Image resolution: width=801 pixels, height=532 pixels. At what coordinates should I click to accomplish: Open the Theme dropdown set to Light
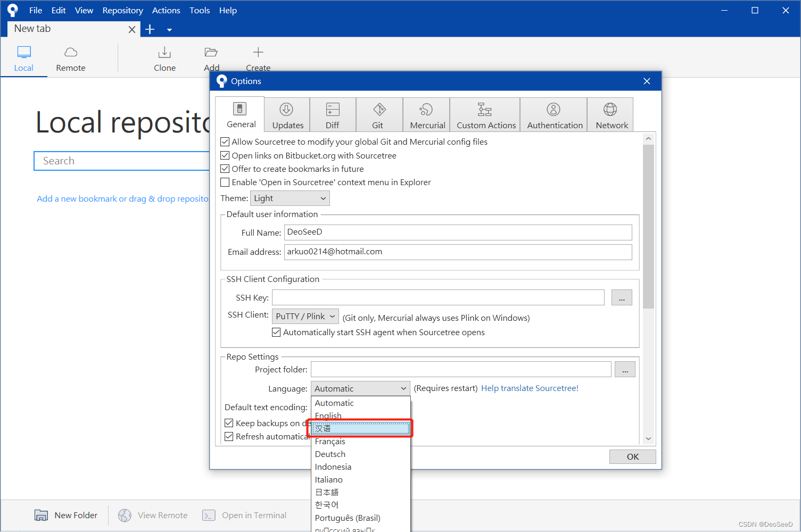click(x=290, y=198)
